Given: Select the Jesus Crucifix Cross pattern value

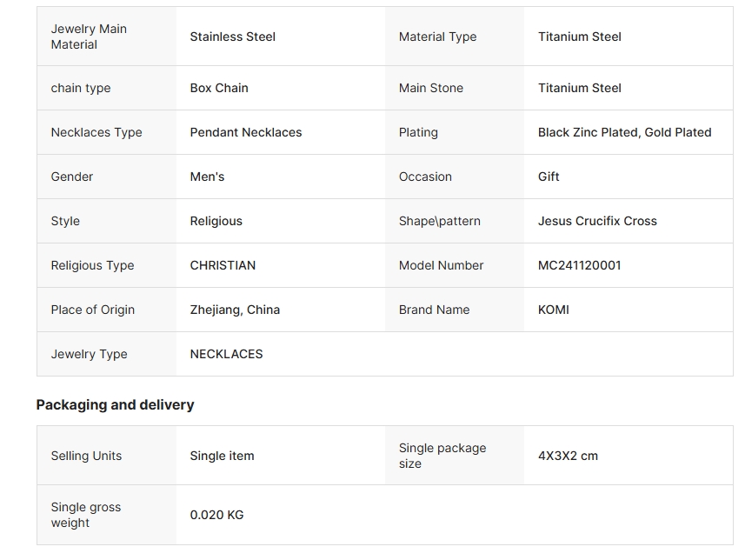Looking at the screenshot, I should [x=597, y=221].
